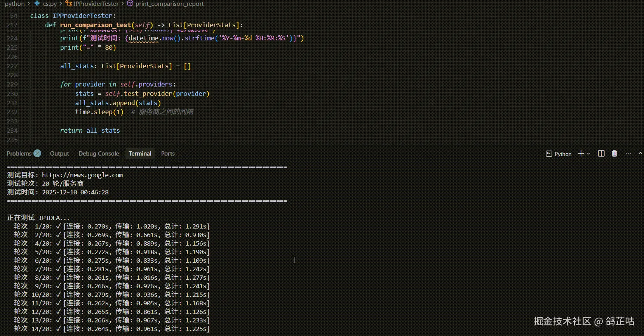Split the terminal using the split icon
Image resolution: width=644 pixels, height=336 pixels.
(x=601, y=154)
